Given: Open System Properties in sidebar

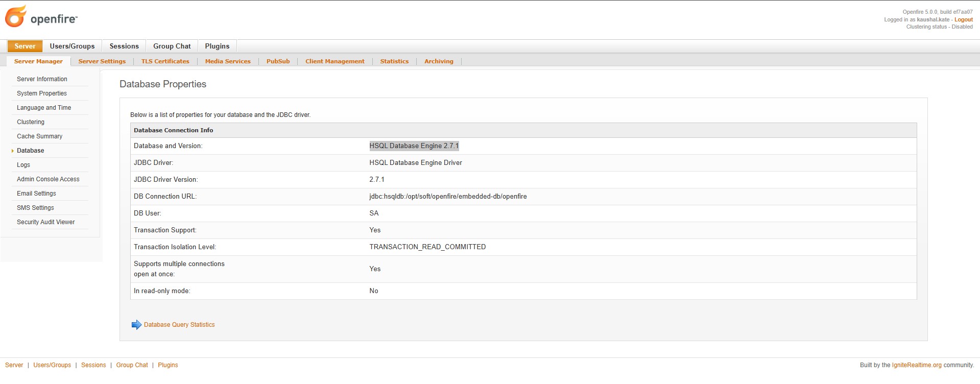Looking at the screenshot, I should (42, 93).
